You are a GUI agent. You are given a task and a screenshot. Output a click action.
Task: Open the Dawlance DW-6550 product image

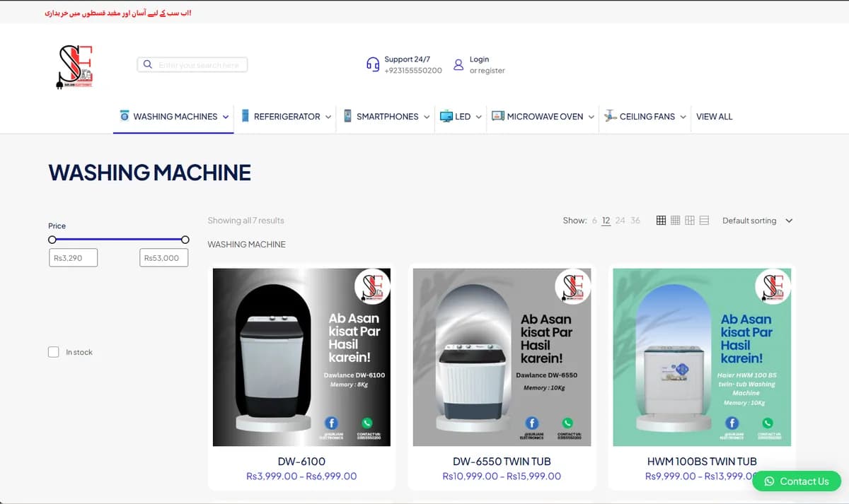pos(502,357)
